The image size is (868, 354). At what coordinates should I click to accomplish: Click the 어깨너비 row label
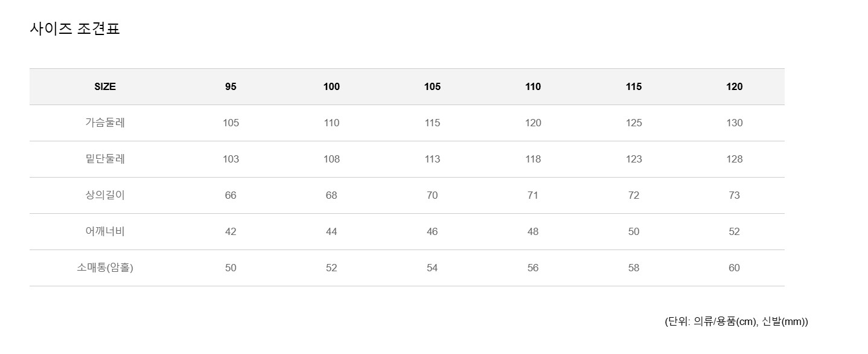(x=105, y=231)
